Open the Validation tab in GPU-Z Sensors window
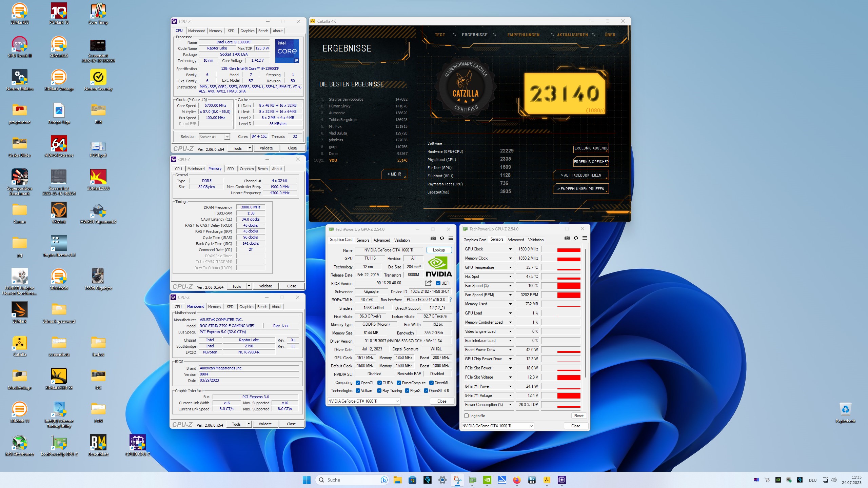 tap(536, 240)
